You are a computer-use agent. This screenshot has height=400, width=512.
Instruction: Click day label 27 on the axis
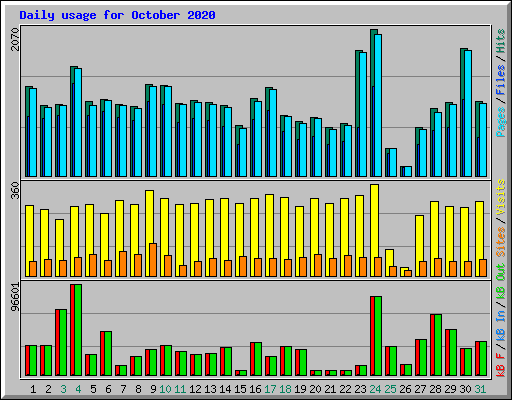coord(420,389)
